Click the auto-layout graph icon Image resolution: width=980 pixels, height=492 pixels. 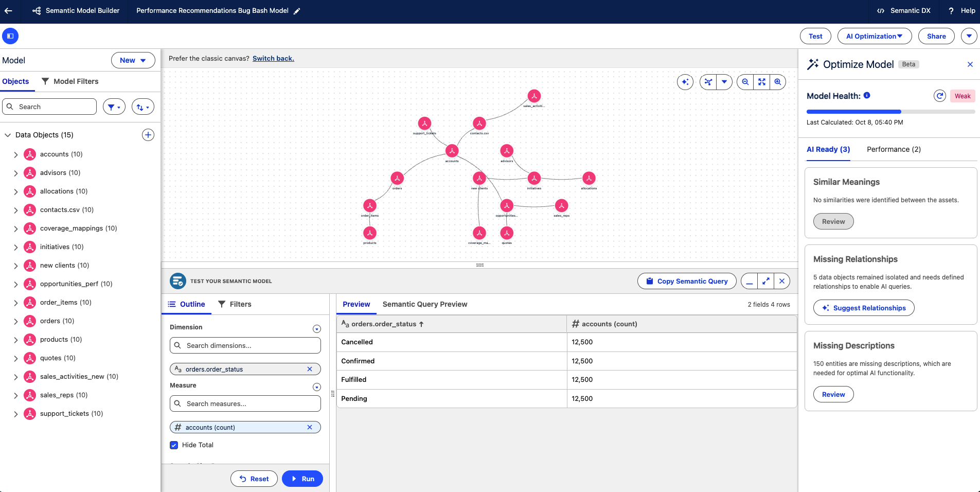(708, 82)
